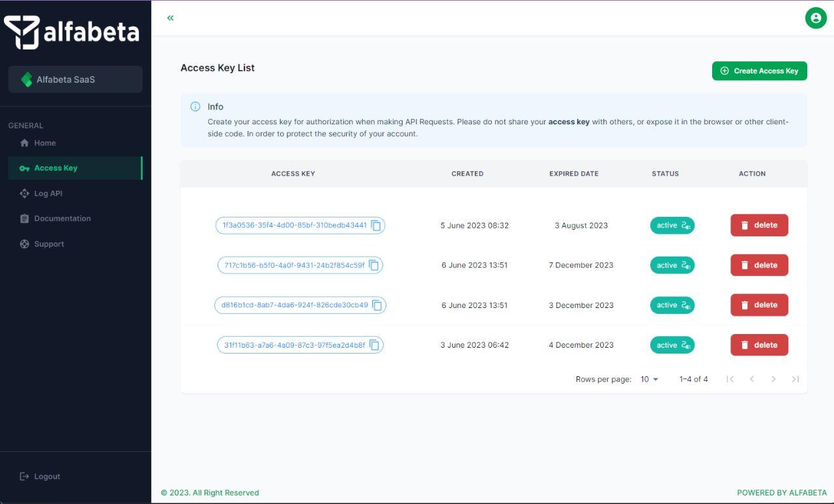Viewport: 834px width, 504px height.
Task: Copy the access key starting with 31f11b63
Action: [x=375, y=345]
